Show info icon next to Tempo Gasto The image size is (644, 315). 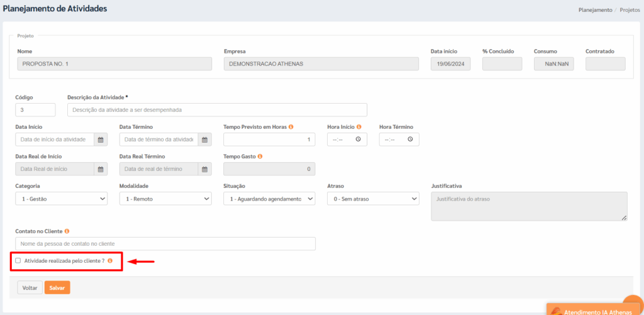click(x=260, y=157)
